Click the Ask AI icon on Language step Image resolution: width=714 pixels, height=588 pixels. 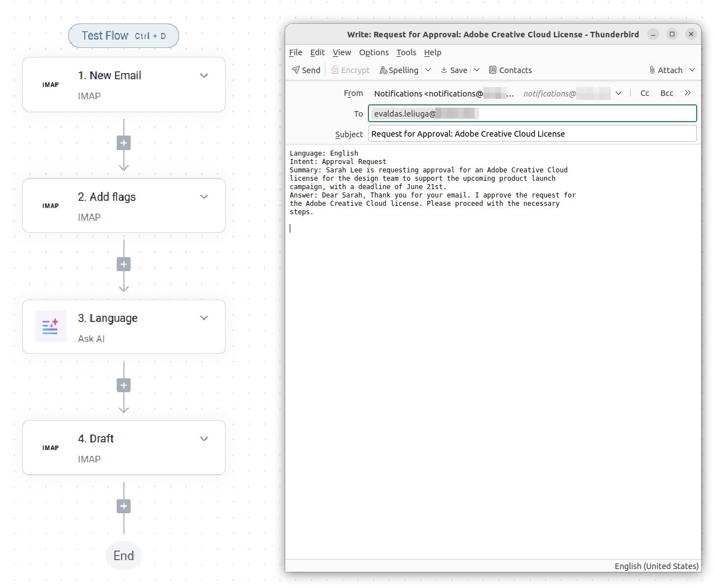[50, 326]
